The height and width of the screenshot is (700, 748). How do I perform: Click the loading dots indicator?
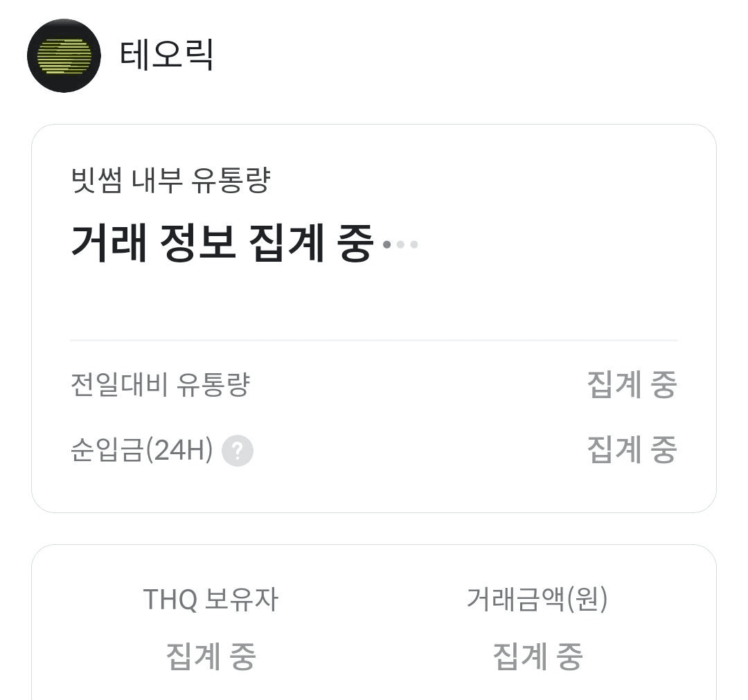[x=400, y=244]
